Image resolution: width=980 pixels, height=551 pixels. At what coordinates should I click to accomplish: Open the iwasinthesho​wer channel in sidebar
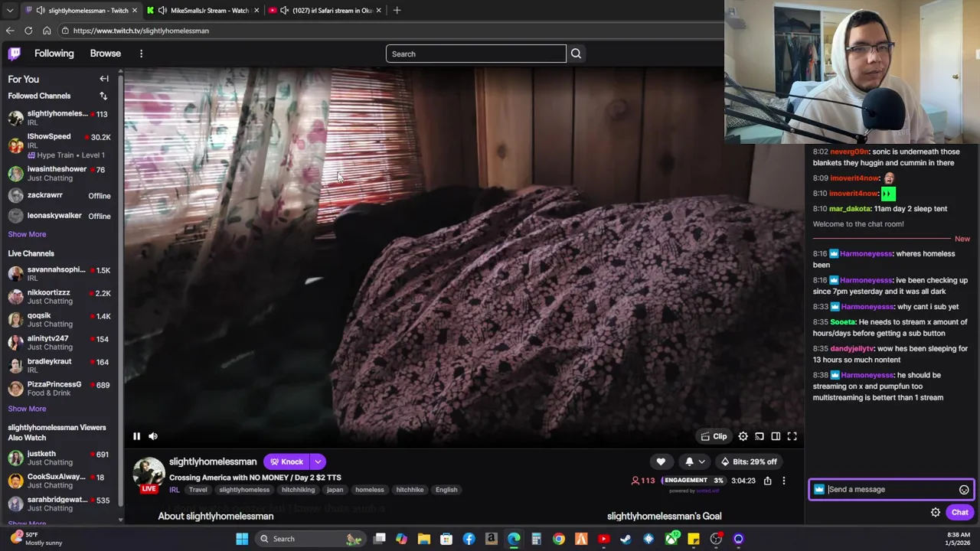tap(60, 173)
